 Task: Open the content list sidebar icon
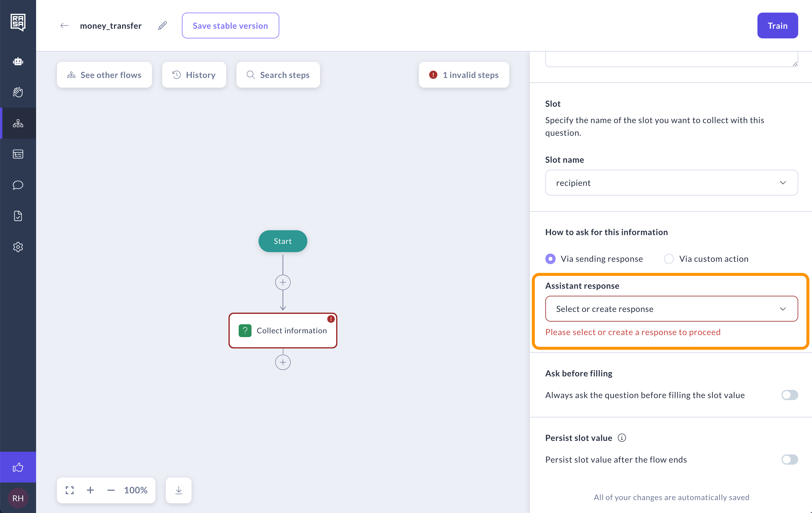[x=18, y=154]
